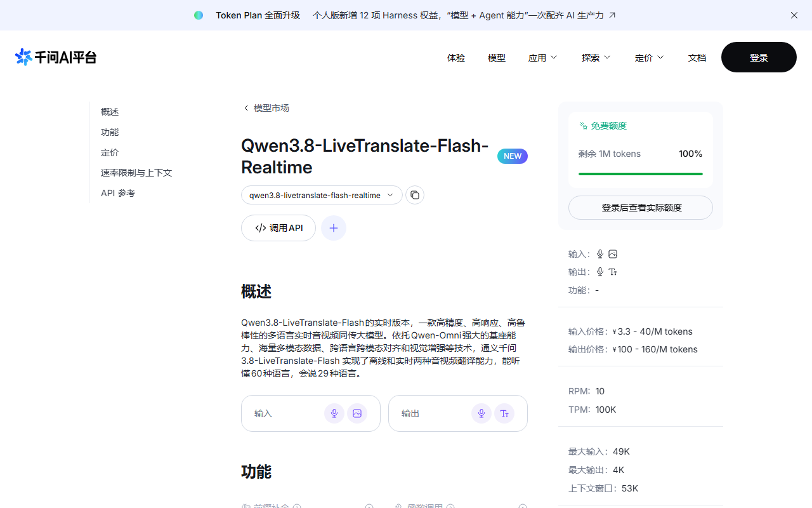
Task: Open the 模型 nav item
Action: point(497,58)
